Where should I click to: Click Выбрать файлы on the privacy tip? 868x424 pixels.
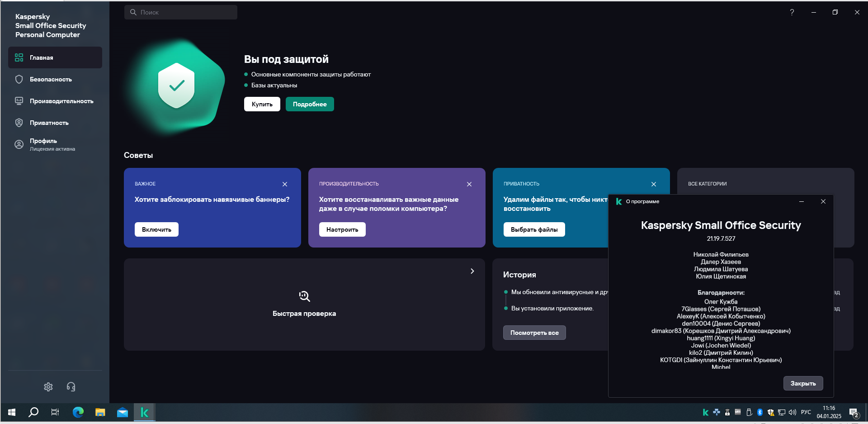(534, 229)
